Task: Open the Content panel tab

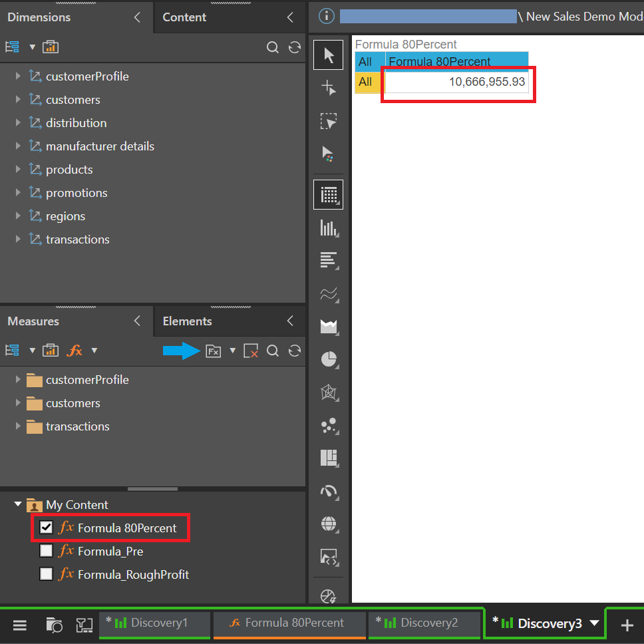Action: point(184,17)
